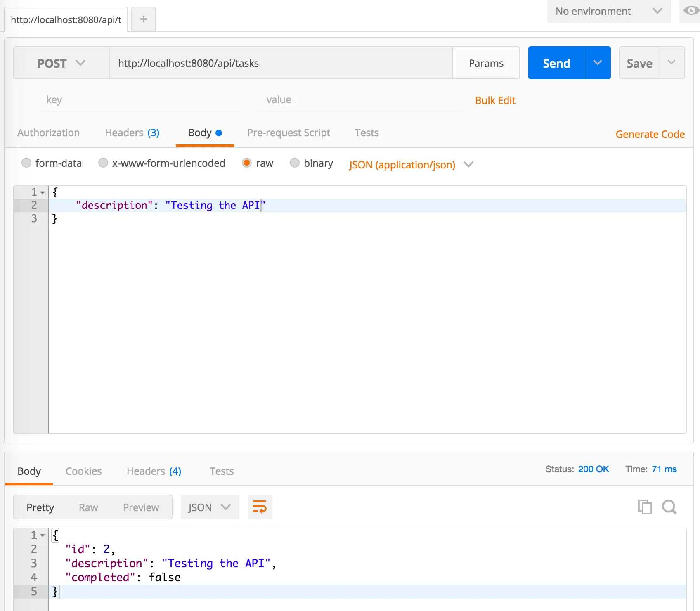The height and width of the screenshot is (611, 700).
Task: Click inside the request URL field
Action: point(281,63)
